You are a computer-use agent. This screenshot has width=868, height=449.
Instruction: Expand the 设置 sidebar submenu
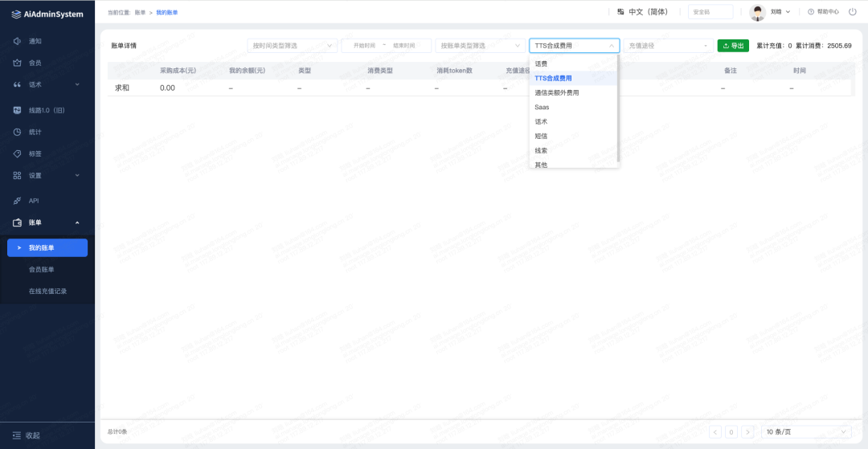(x=48, y=175)
